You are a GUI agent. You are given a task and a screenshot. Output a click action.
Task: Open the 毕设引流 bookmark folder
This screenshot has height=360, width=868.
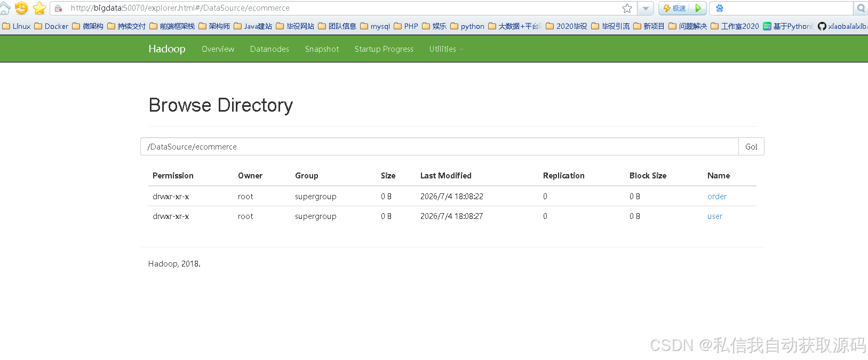point(610,26)
